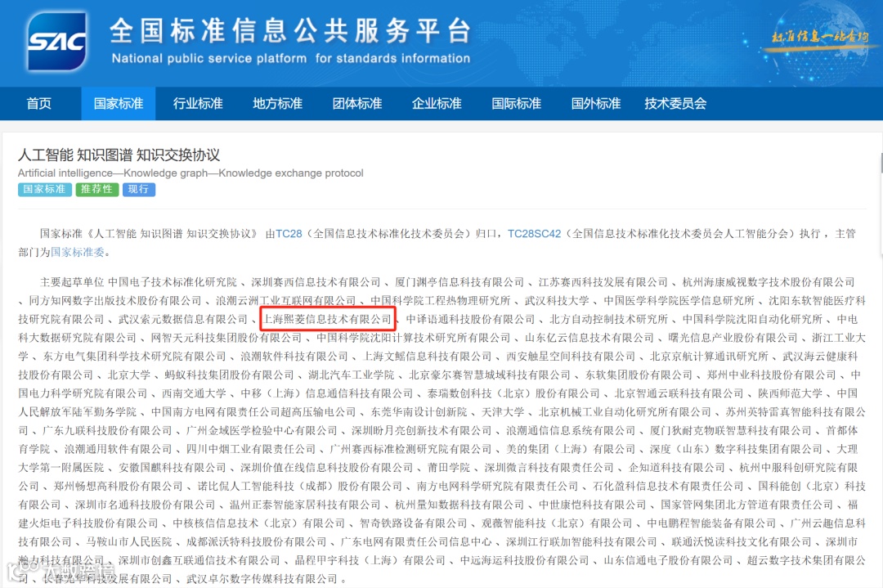Screen dimensions: 883x588
Task: Click the text 曙光信息产业股份有限公司
Action: pos(733,338)
